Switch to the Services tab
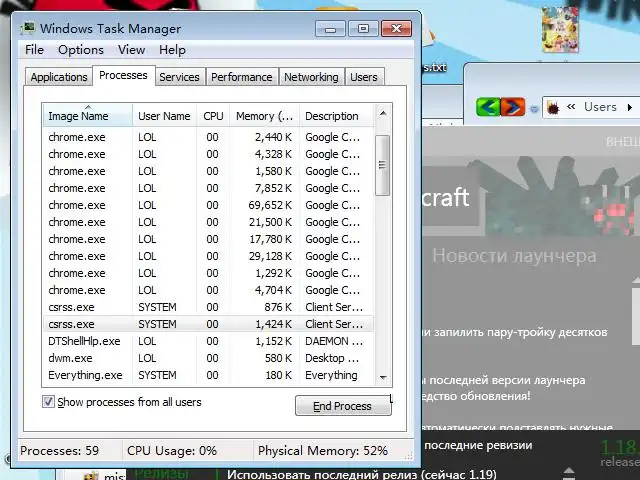The image size is (640, 480). (179, 77)
